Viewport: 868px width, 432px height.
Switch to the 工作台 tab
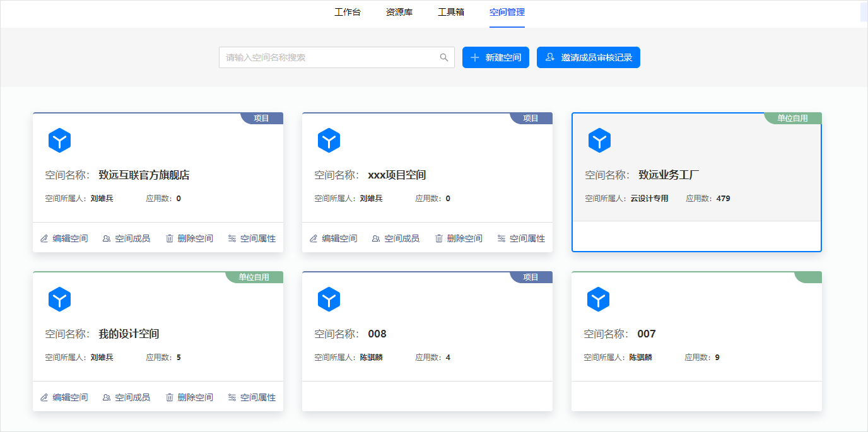point(348,12)
